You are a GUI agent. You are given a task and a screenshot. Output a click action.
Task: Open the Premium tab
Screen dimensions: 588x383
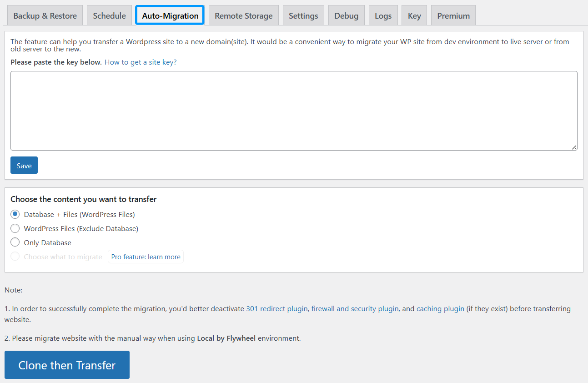(453, 15)
